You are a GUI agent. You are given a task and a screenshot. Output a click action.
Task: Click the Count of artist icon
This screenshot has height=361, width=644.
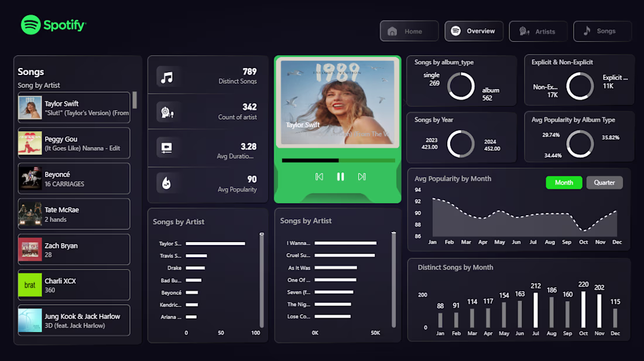tap(167, 113)
